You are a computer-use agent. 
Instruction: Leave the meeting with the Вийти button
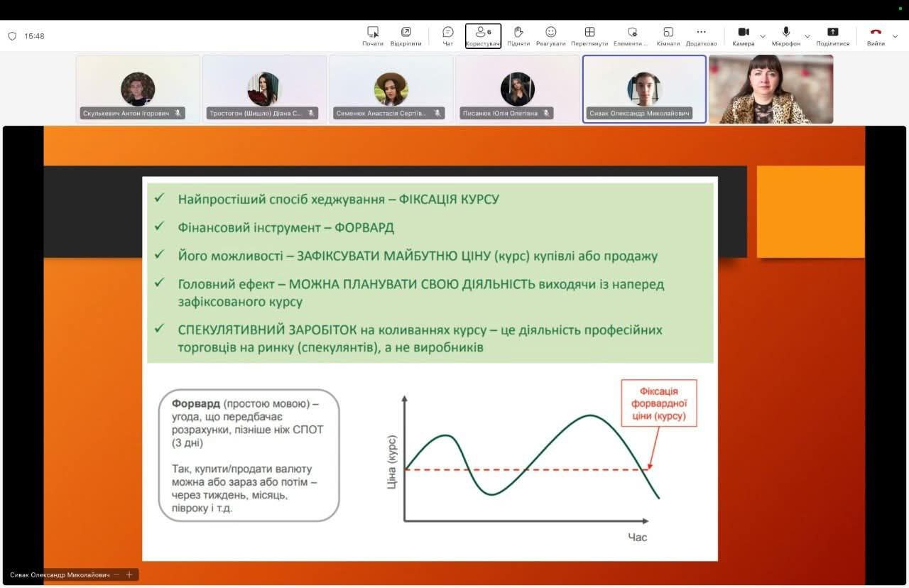876,36
